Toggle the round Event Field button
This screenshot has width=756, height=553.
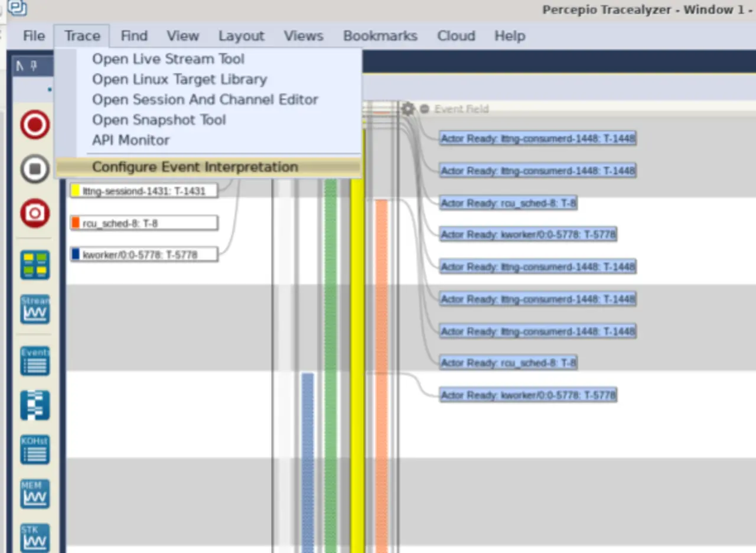pyautogui.click(x=424, y=109)
